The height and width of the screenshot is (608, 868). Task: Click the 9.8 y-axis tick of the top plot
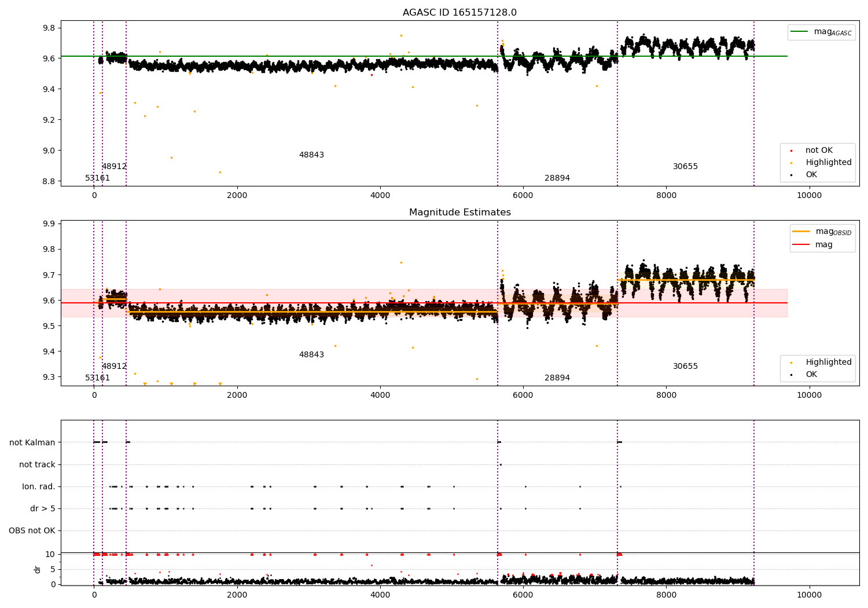click(49, 28)
